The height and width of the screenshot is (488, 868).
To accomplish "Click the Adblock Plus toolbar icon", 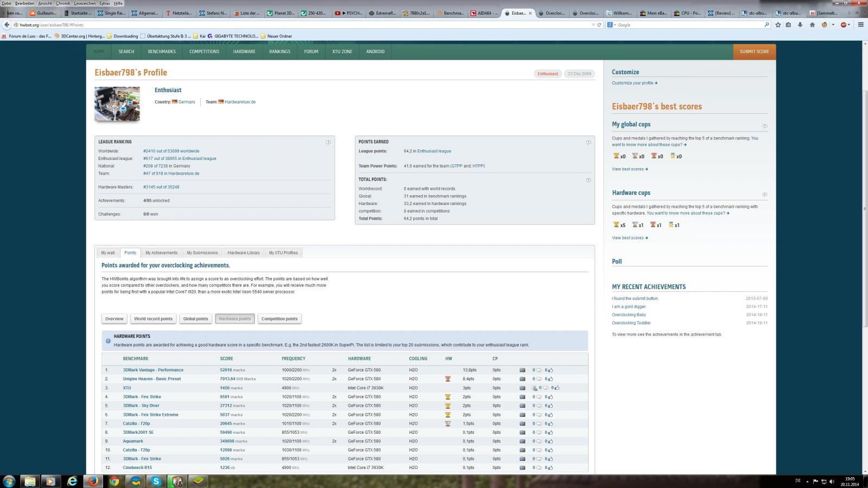I will 844,24.
